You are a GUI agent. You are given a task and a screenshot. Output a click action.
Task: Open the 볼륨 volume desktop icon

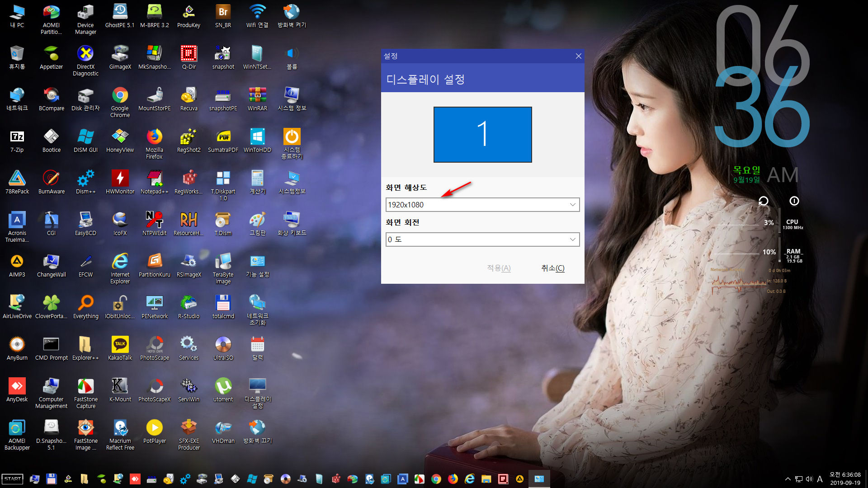(x=292, y=57)
